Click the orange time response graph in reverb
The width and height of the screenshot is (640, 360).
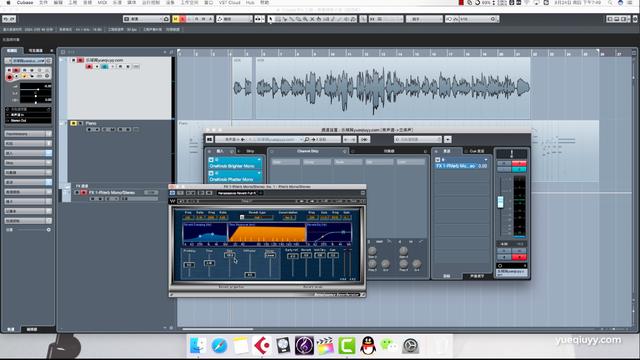pyautogui.click(x=267, y=233)
